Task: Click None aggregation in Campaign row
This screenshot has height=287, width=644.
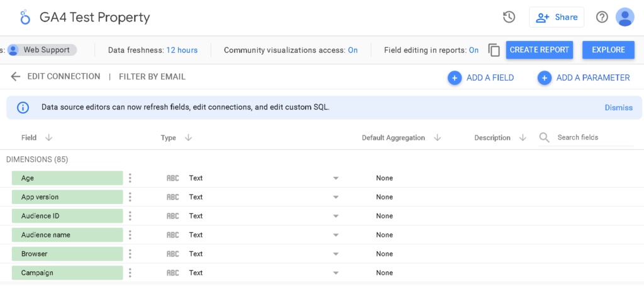Action: click(384, 273)
